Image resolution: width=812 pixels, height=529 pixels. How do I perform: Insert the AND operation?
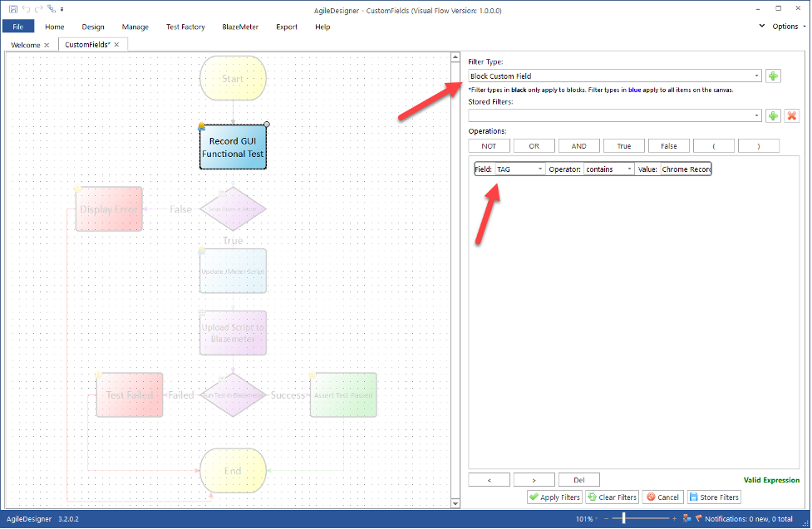click(578, 146)
